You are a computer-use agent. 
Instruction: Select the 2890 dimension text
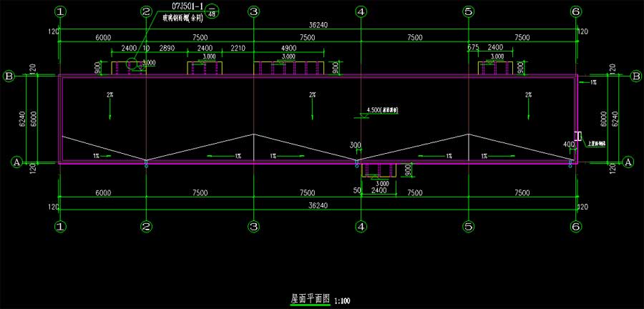point(167,48)
